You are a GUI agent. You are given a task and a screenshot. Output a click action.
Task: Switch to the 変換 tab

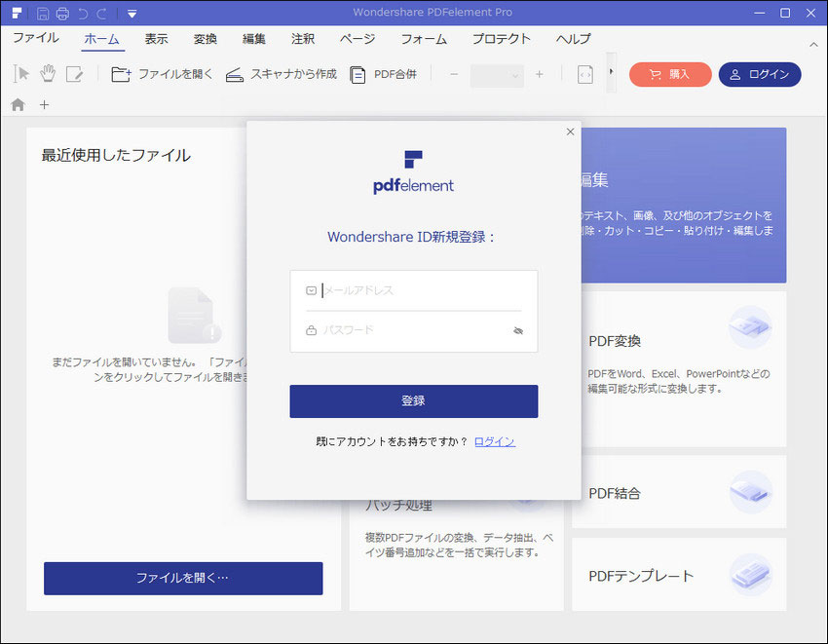coord(205,39)
